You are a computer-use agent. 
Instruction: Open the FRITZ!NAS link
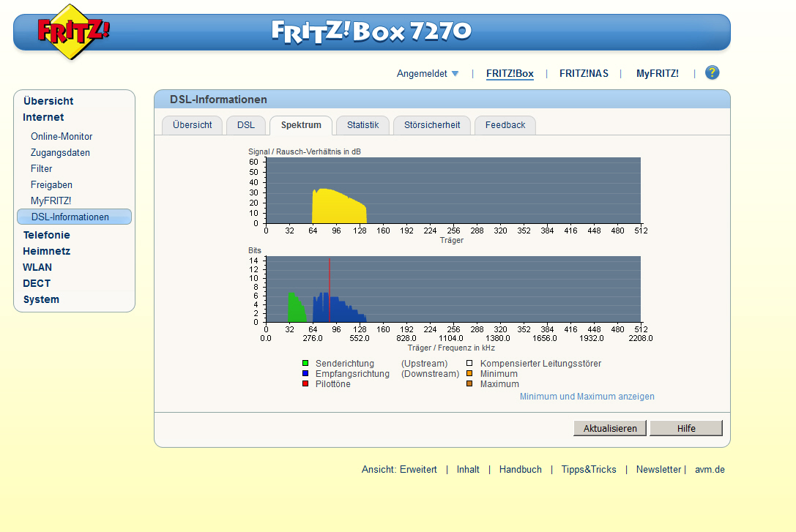click(x=584, y=73)
